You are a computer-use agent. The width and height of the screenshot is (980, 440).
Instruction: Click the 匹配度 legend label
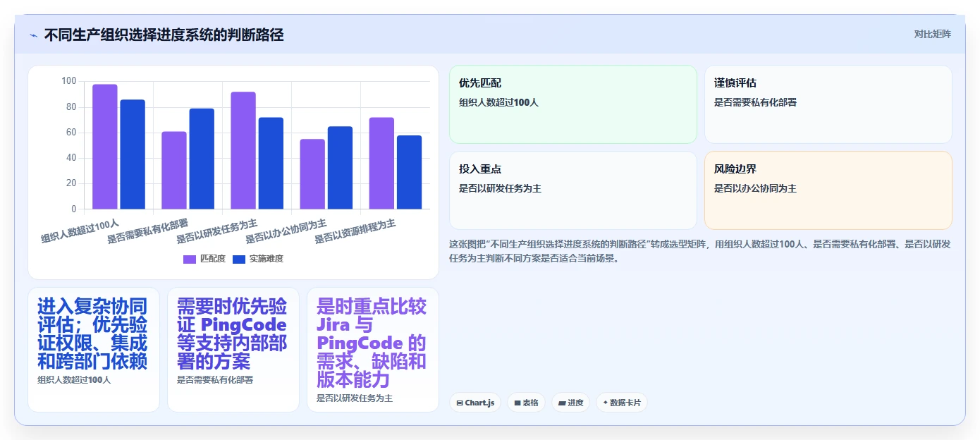click(213, 259)
